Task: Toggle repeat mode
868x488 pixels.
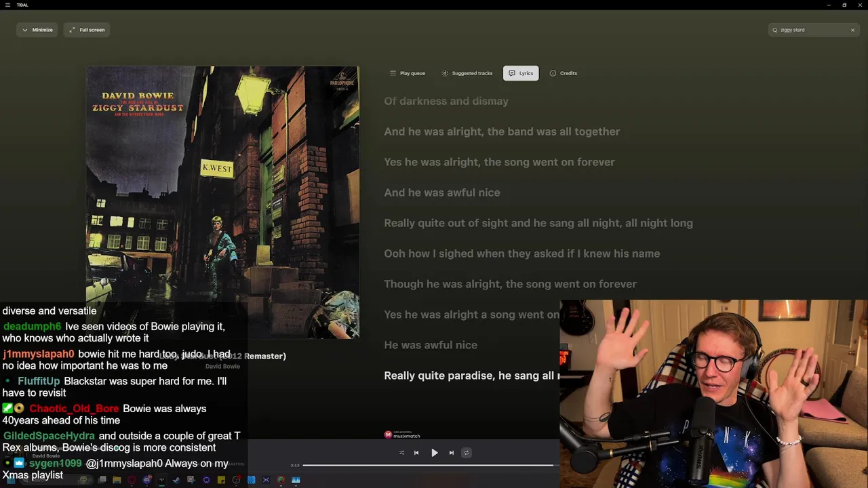Action: tap(467, 453)
